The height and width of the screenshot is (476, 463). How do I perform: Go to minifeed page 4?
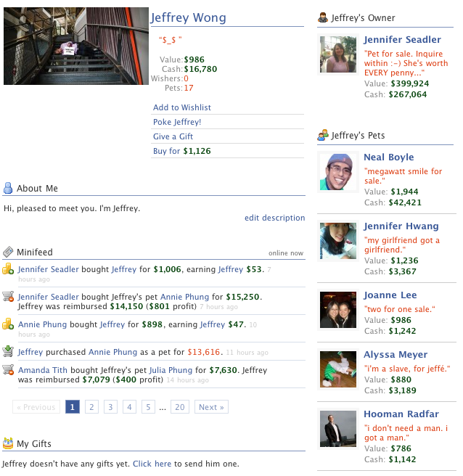pyautogui.click(x=129, y=407)
